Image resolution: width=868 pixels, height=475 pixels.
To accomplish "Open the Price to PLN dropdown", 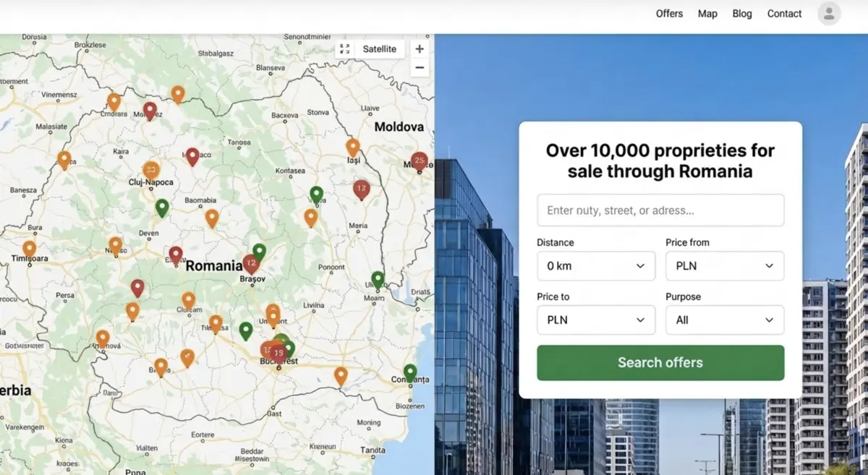I will click(596, 320).
